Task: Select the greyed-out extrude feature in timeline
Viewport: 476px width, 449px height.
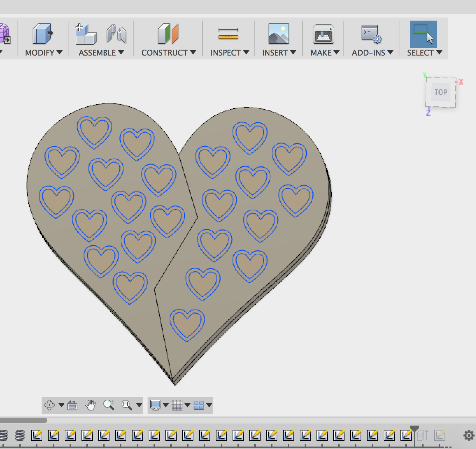Action: tap(423, 435)
